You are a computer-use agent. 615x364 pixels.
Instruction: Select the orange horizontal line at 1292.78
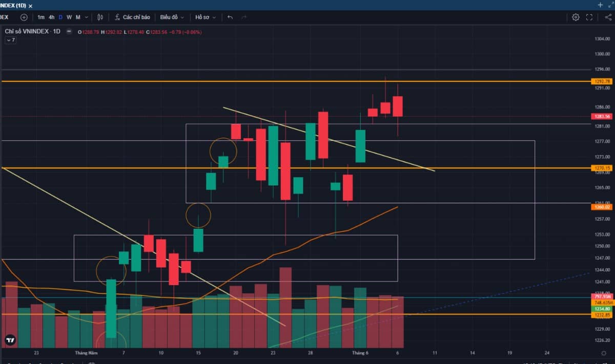(296, 81)
